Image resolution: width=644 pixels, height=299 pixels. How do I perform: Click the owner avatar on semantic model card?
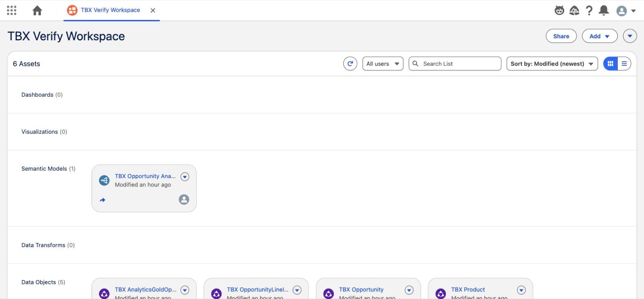coord(184,199)
